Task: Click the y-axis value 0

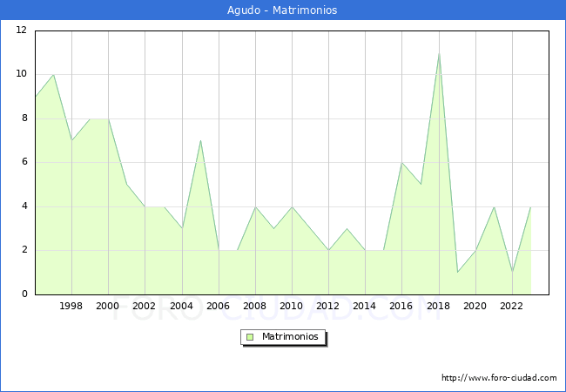Action: coord(24,294)
